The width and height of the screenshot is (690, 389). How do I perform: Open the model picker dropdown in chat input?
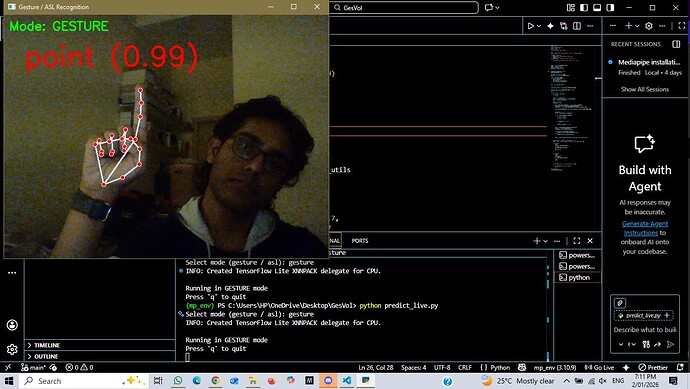click(x=632, y=345)
